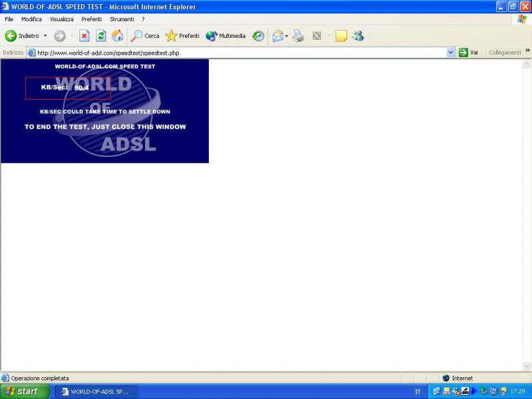Close the Internet Explorer window
The width and height of the screenshot is (532, 399).
(525, 7)
